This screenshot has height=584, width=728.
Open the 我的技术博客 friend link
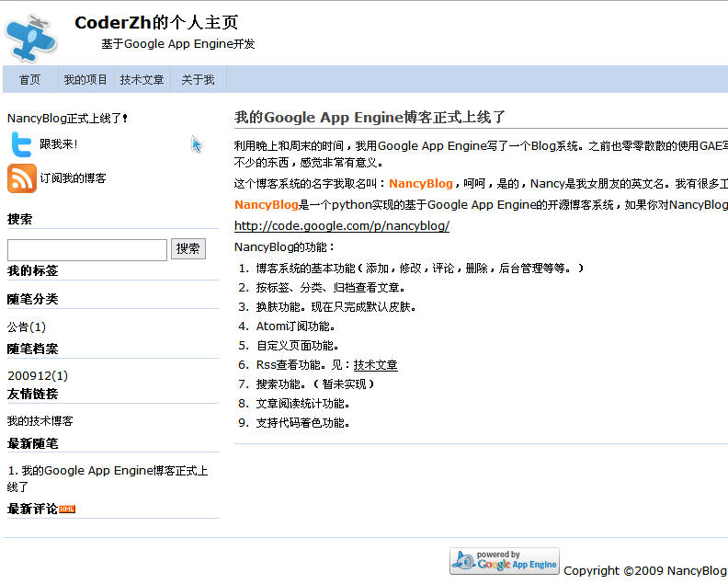click(x=40, y=421)
